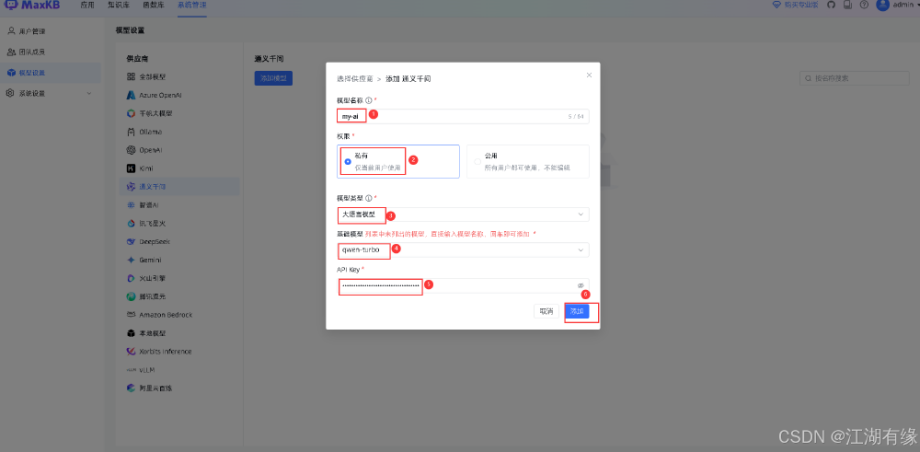Select the Xorbits Inference provider
Viewport: 920px width, 452px height.
click(180, 351)
